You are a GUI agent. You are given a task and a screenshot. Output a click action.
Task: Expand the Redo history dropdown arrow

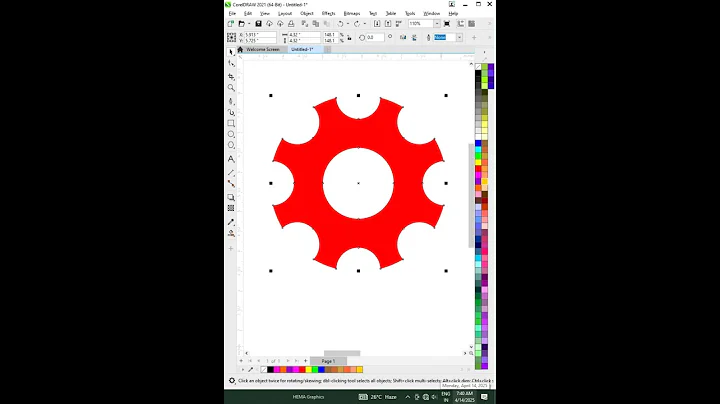pyautogui.click(x=365, y=23)
